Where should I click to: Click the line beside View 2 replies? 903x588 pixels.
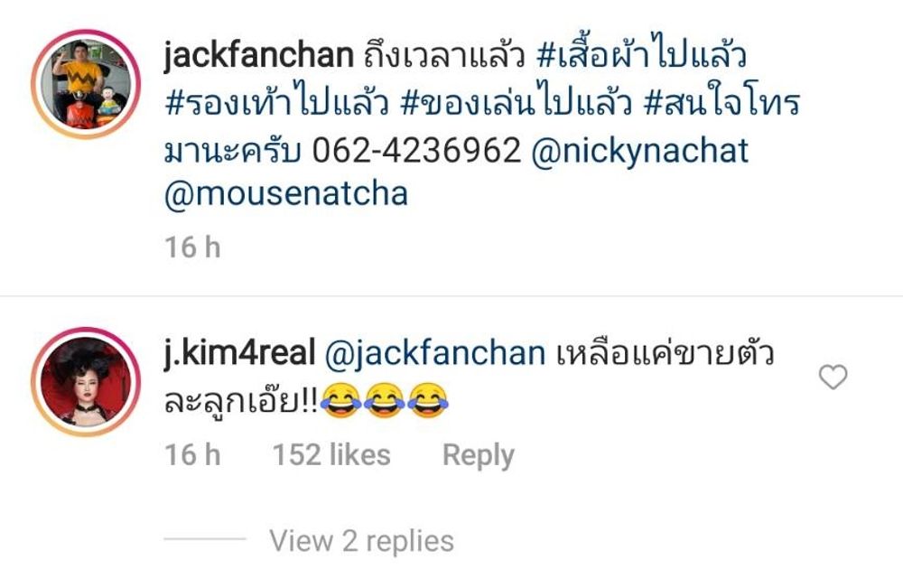[x=205, y=539]
